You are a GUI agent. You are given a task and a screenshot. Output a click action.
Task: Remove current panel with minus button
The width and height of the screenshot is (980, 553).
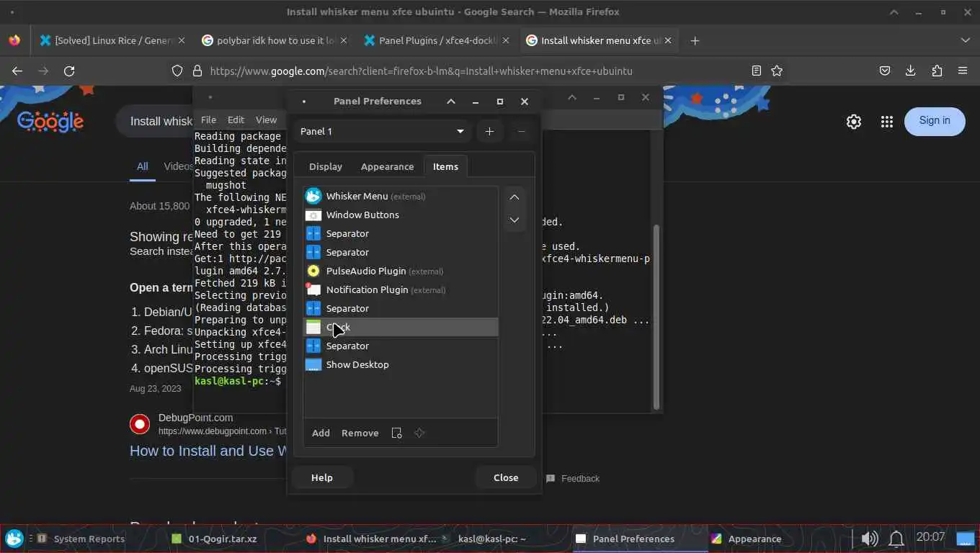pyautogui.click(x=521, y=131)
